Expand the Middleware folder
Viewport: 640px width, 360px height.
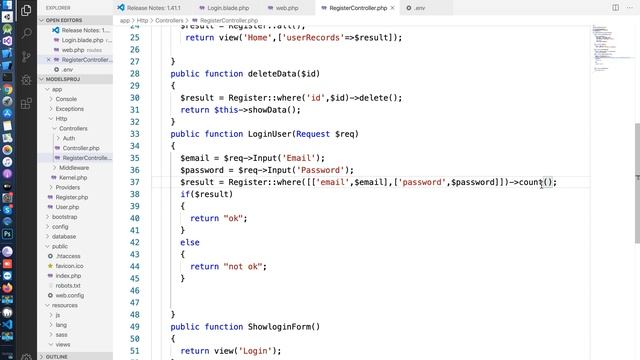click(74, 167)
